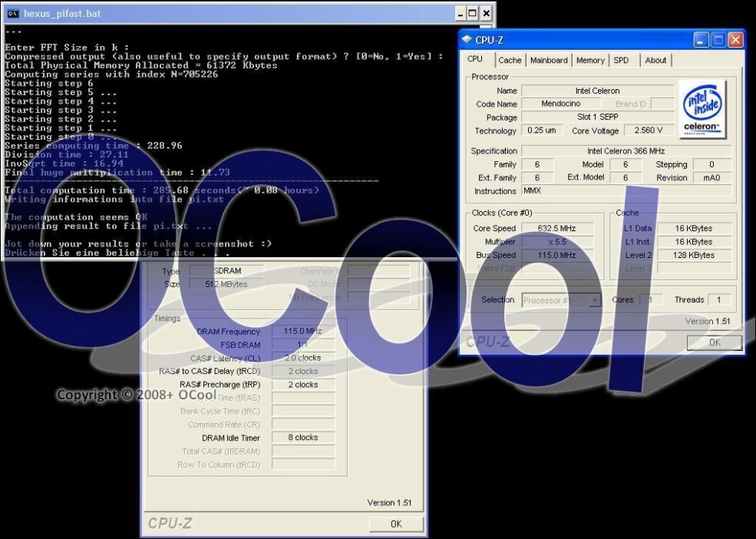Click 'Version 1.51' in the memory window
The width and height of the screenshot is (756, 539).
389,503
